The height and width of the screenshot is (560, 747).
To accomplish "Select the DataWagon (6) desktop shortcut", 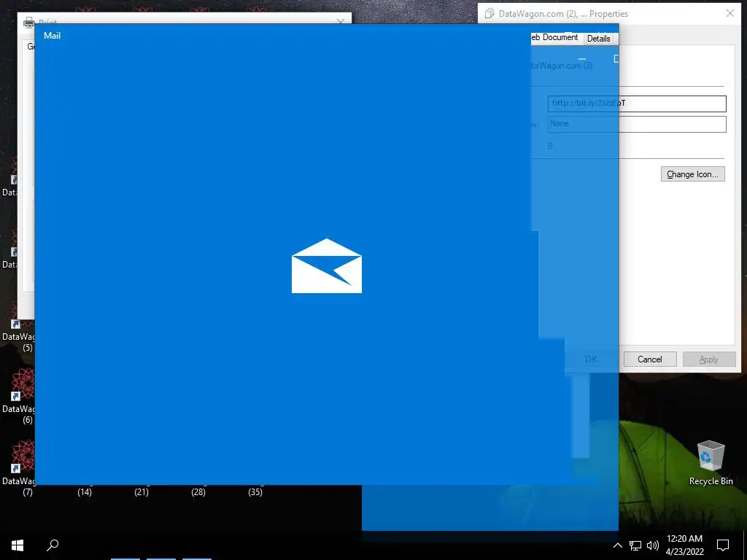I will coord(18,396).
